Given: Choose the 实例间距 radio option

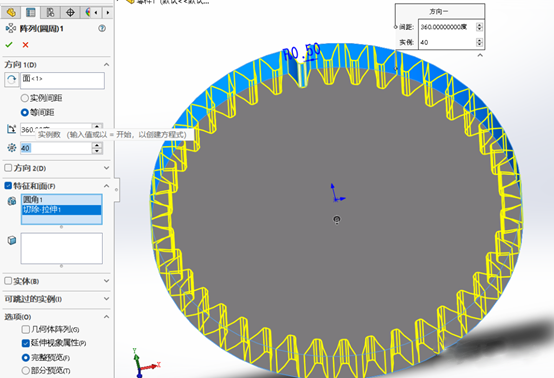Looking at the screenshot, I should coord(25,98).
